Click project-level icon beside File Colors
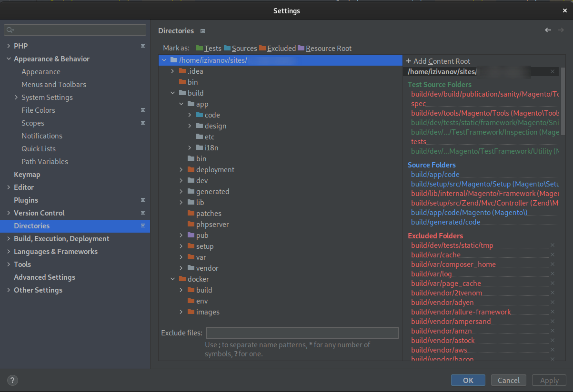This screenshot has width=573, height=392. coord(143,110)
